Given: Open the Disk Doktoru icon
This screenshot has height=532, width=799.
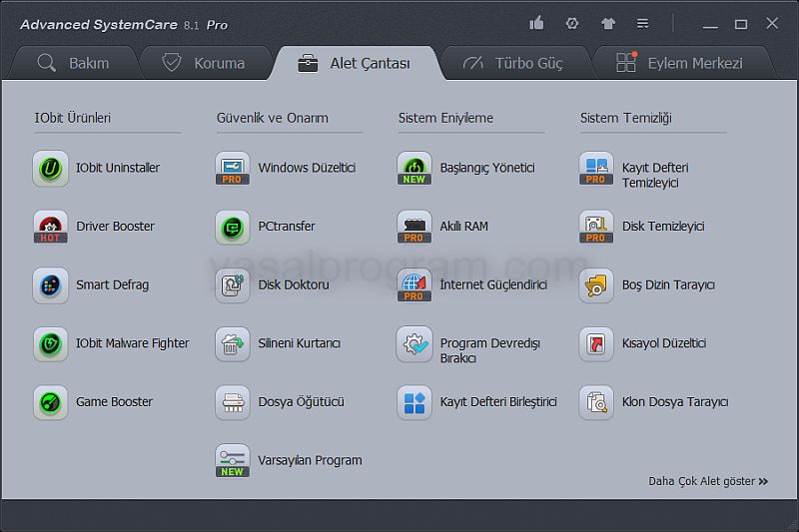Looking at the screenshot, I should (x=233, y=285).
